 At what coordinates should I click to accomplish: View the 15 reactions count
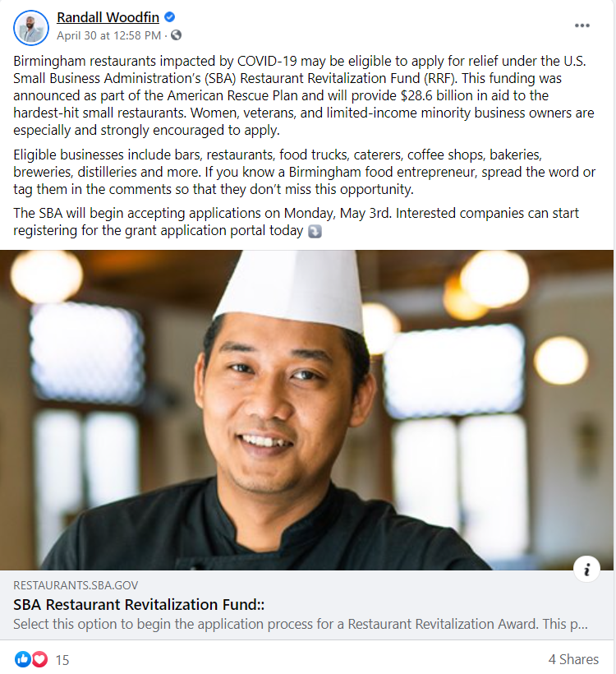coord(62,660)
